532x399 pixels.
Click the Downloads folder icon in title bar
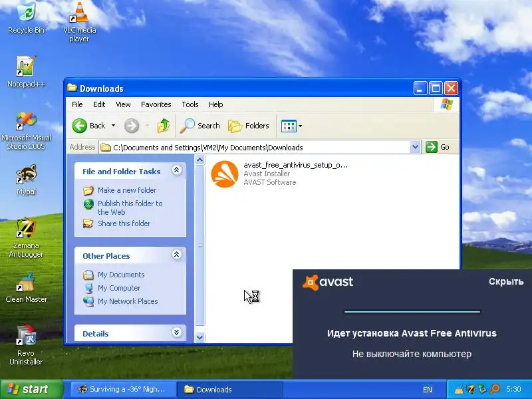(x=72, y=88)
